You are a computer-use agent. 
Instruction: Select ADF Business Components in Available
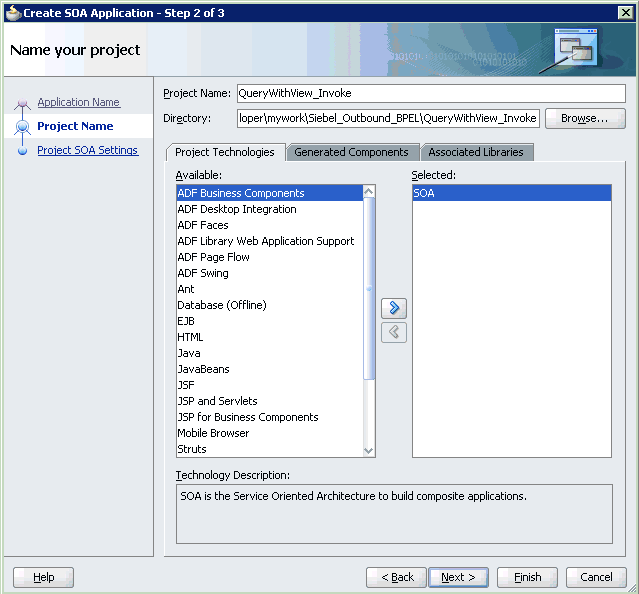tap(270, 193)
